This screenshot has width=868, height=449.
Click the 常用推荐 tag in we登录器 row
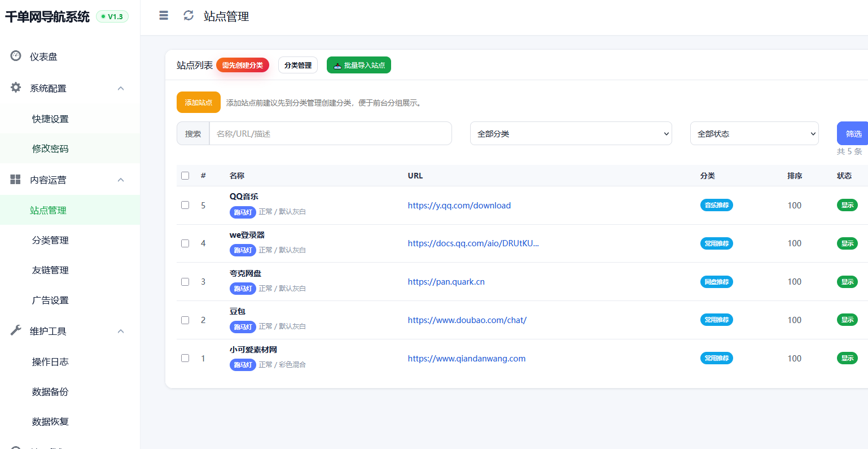pos(717,243)
